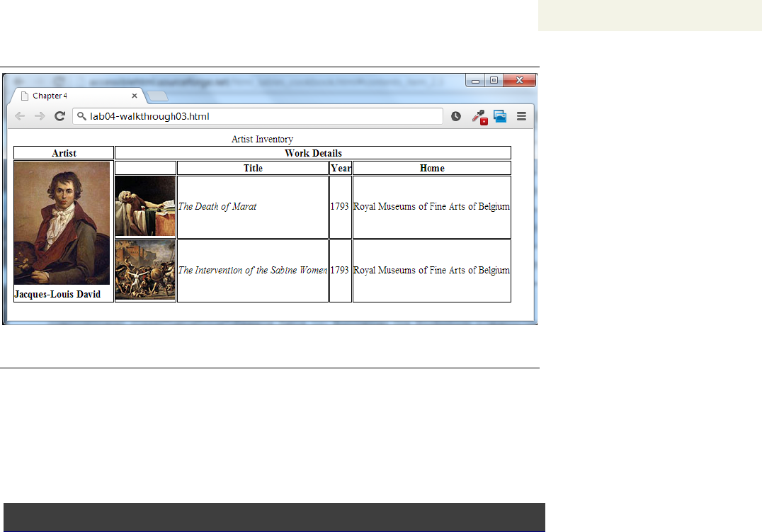Click the browser forward arrow
The image size is (762, 532).
[40, 116]
